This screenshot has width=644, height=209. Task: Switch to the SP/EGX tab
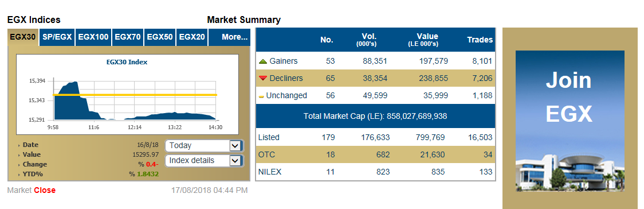(x=57, y=37)
